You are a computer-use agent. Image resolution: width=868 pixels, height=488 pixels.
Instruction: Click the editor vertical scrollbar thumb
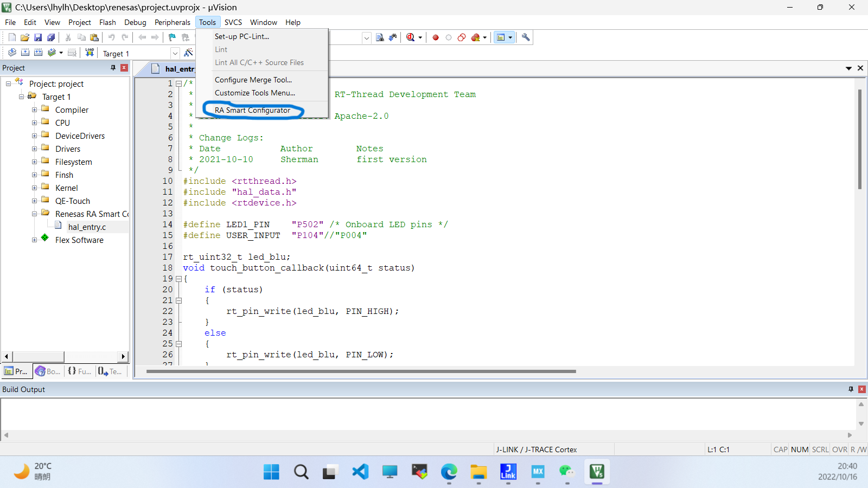(x=860, y=139)
